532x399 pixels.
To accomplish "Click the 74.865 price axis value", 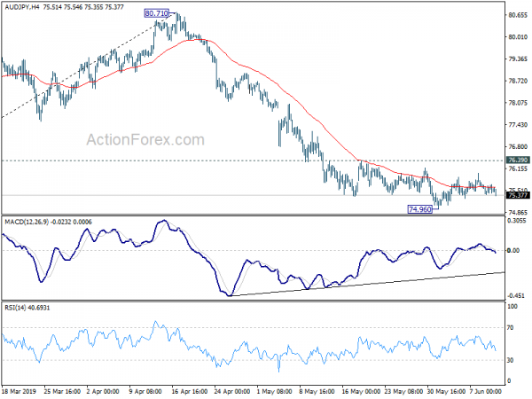I will [x=518, y=213].
